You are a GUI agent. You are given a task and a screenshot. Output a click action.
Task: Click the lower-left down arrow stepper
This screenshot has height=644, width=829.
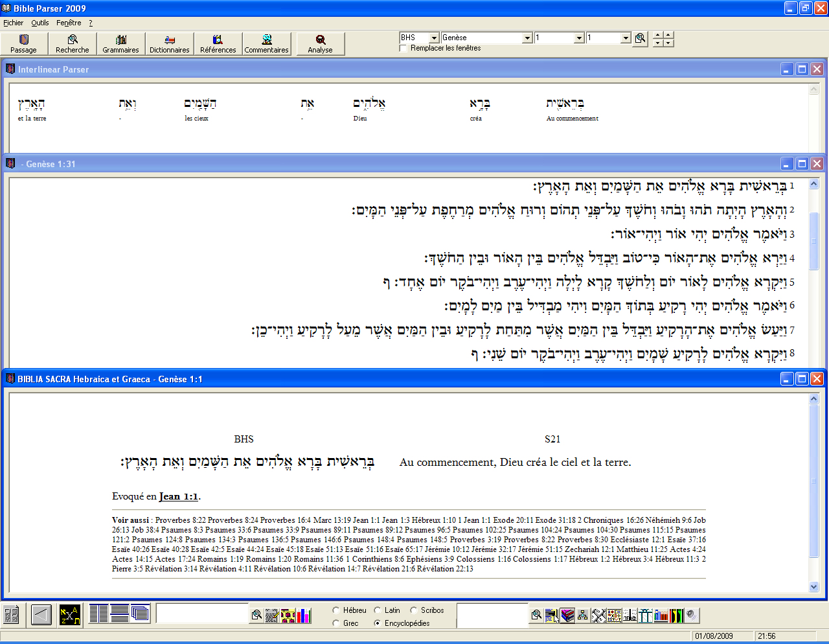point(657,43)
